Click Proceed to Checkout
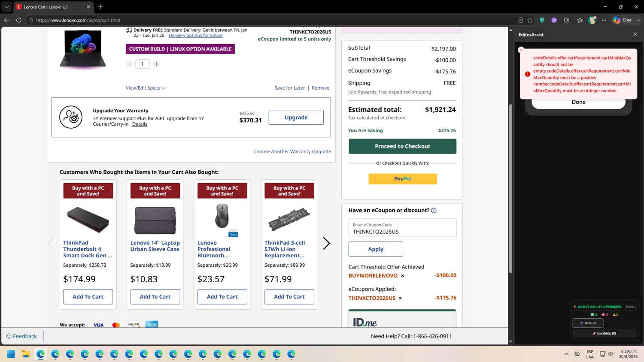Viewport: 644px width, 362px height. 402,146
